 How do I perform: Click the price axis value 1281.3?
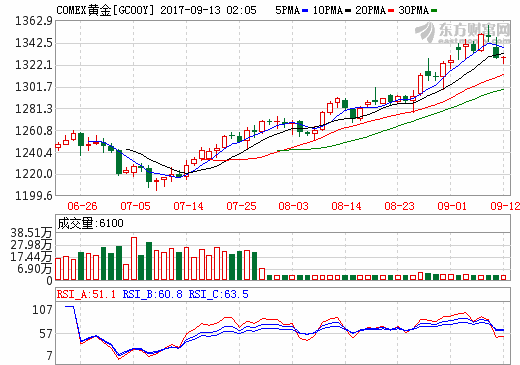tap(34, 109)
